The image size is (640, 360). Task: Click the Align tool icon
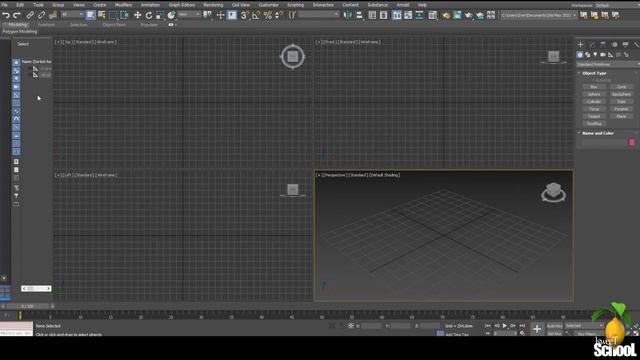click(359, 16)
